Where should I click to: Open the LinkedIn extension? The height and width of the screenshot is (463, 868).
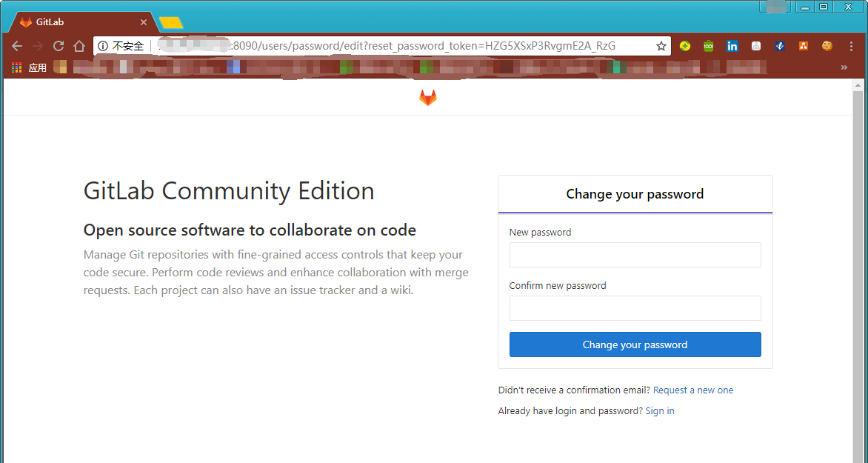point(732,46)
